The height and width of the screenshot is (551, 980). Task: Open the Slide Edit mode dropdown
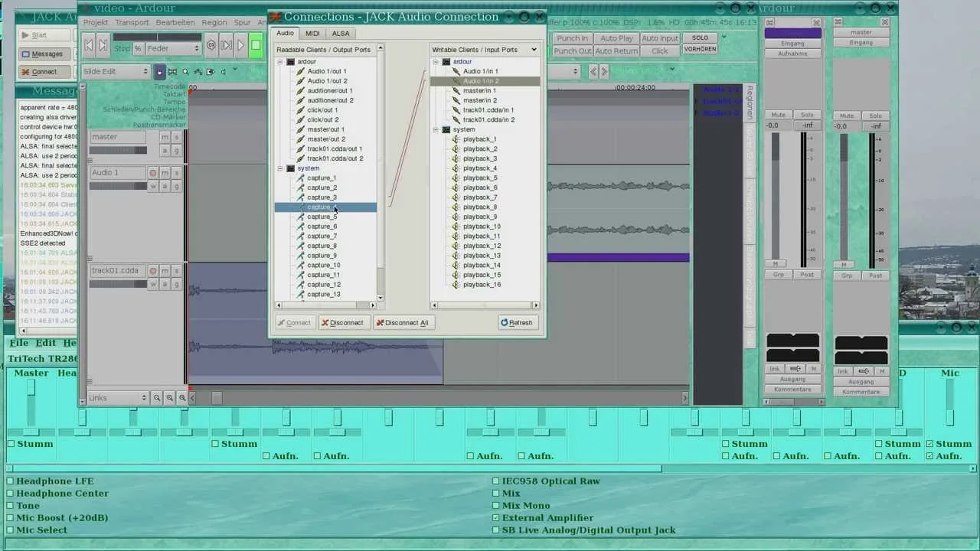[116, 71]
